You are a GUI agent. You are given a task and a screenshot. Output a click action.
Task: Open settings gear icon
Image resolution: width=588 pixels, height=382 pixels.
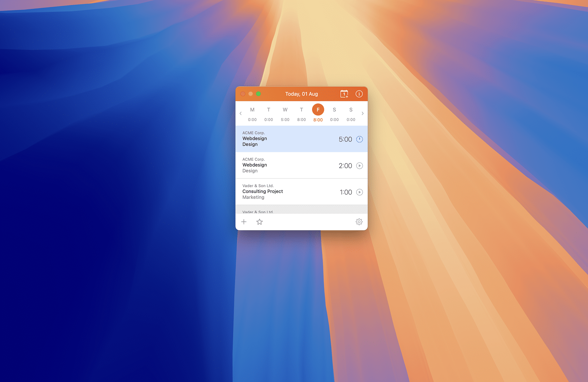[x=359, y=222]
